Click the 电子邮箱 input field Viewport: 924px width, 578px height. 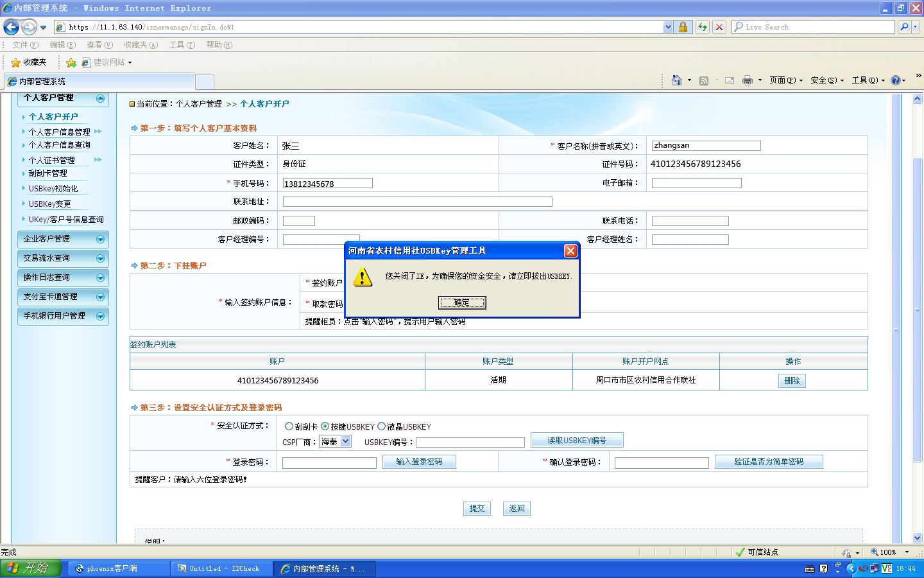[696, 183]
